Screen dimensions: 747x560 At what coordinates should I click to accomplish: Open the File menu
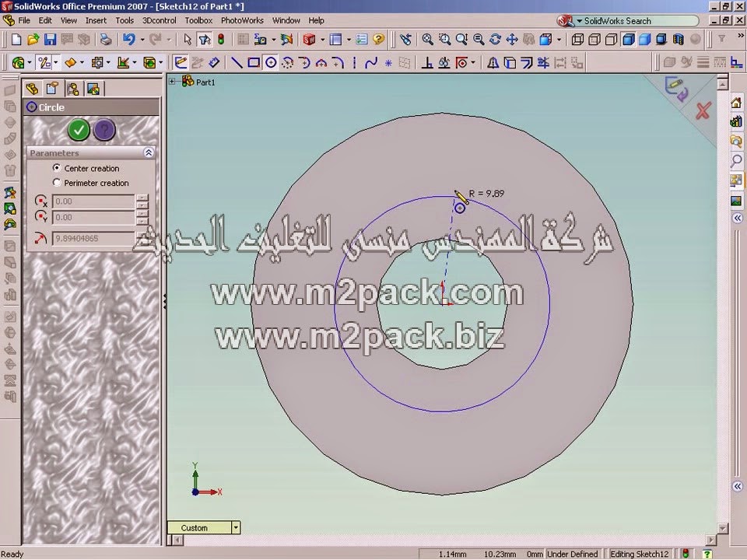coord(24,20)
